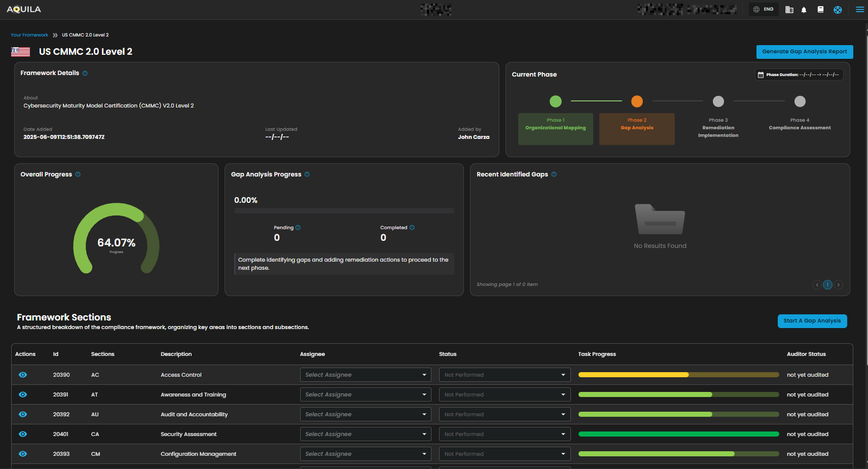Open the hamburger menu
868x469 pixels.
[860, 10]
